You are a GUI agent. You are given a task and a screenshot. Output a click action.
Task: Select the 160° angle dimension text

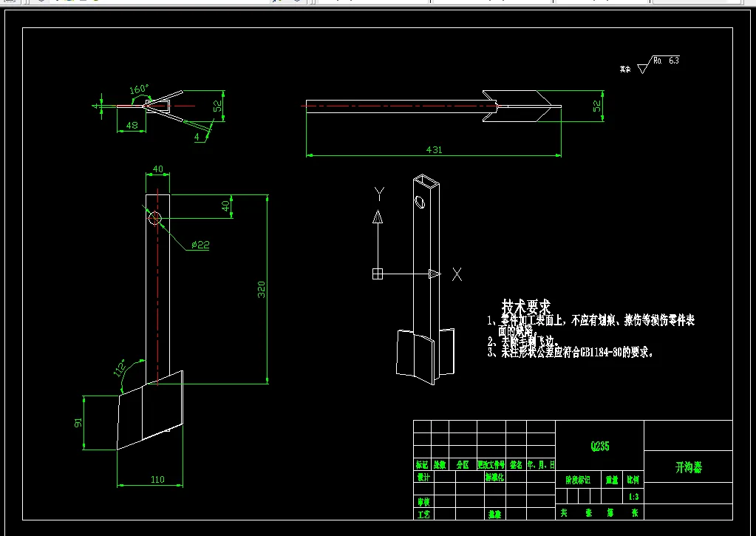click(x=140, y=89)
